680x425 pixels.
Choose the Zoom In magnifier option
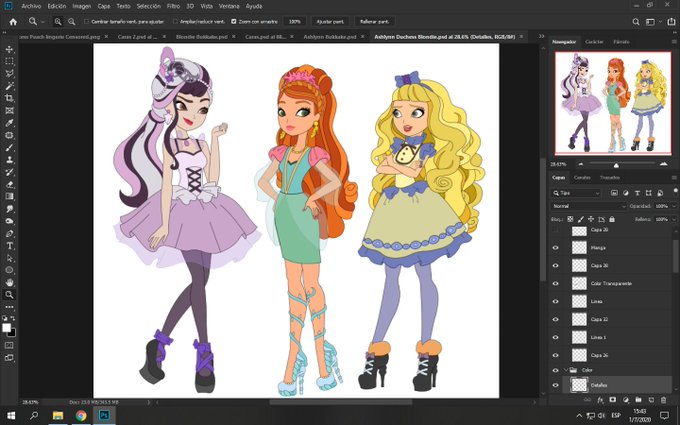(58, 21)
